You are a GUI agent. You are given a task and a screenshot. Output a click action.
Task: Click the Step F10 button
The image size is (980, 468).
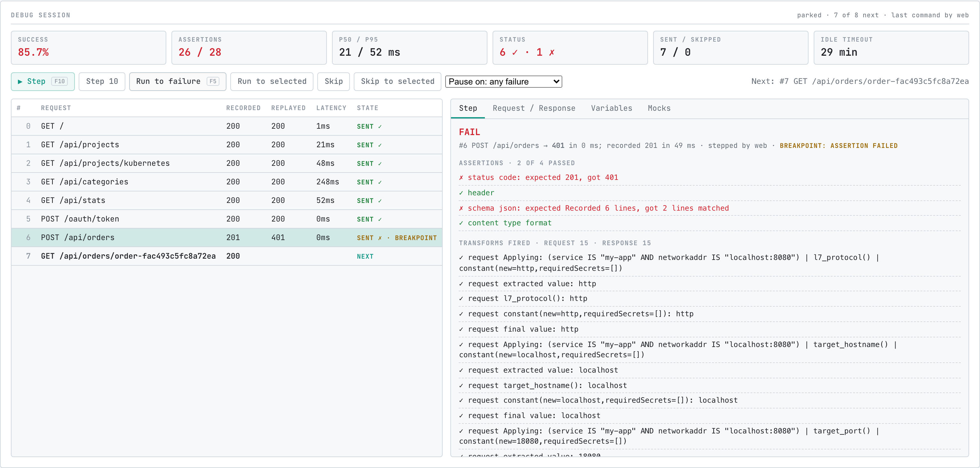click(x=43, y=82)
